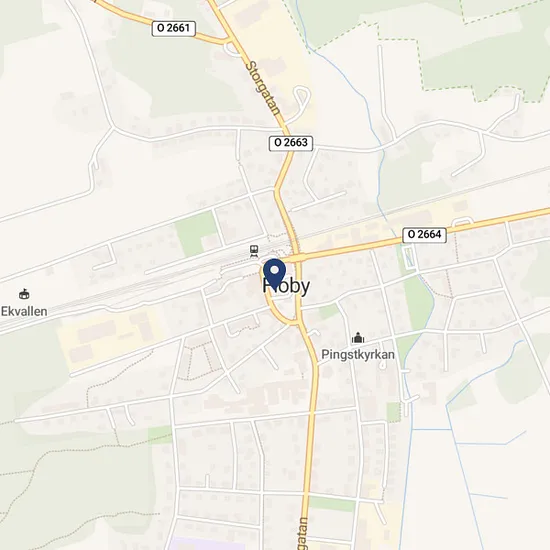The image size is (550, 550).
Task: Select the Pingstkyrkan church icon
Action: coord(358,338)
